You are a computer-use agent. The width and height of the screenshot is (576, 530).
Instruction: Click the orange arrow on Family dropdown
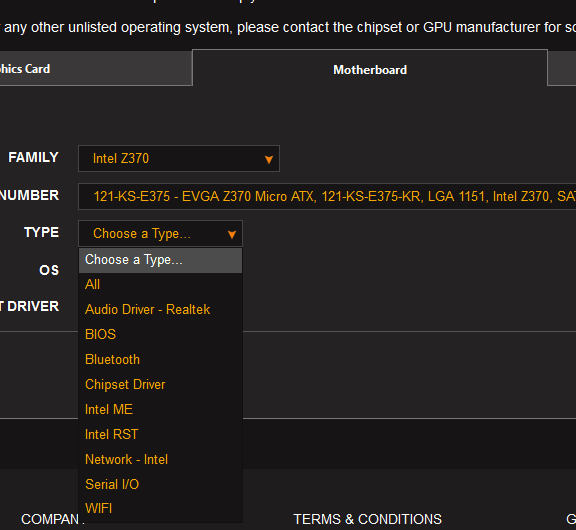[x=269, y=159]
